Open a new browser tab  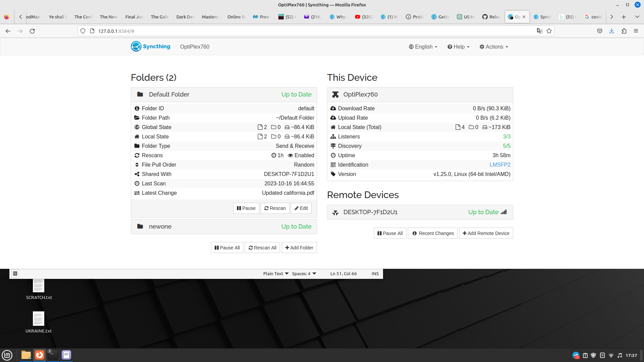pyautogui.click(x=624, y=17)
